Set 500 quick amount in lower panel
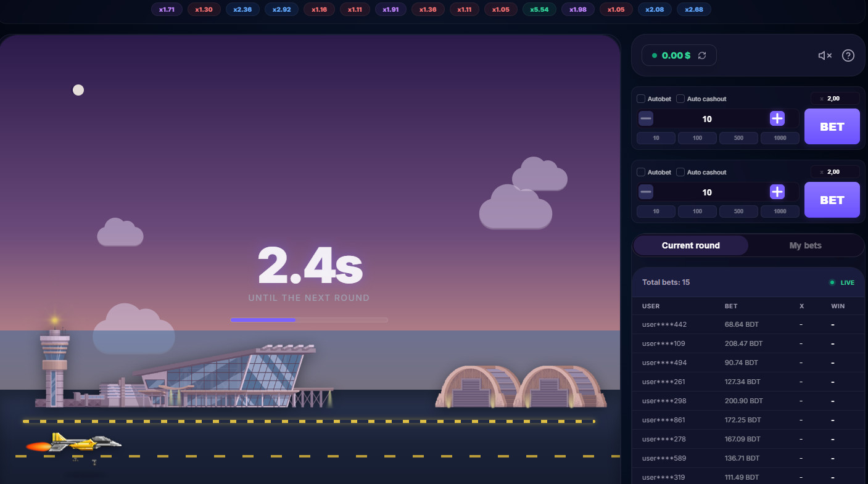The width and height of the screenshot is (868, 484). 738,211
